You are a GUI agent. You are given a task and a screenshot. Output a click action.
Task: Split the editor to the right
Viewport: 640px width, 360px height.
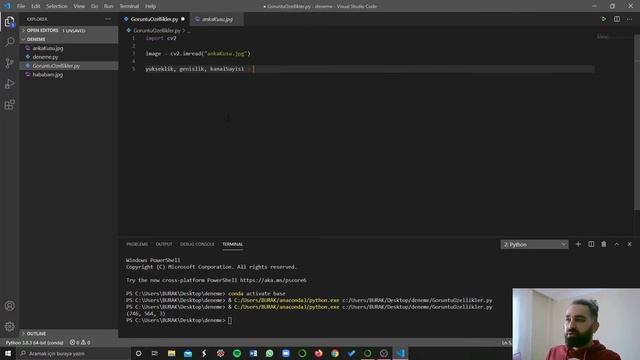617,19
